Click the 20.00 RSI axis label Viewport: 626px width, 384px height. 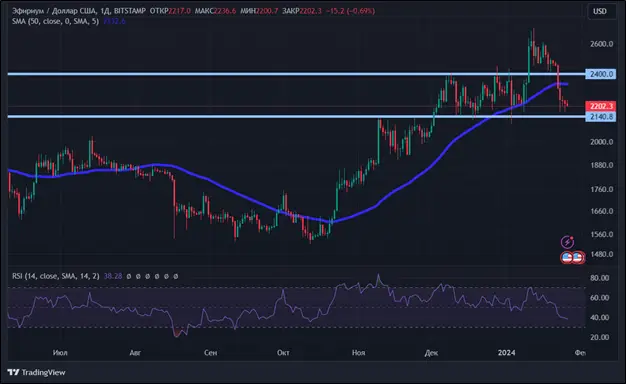click(600, 337)
